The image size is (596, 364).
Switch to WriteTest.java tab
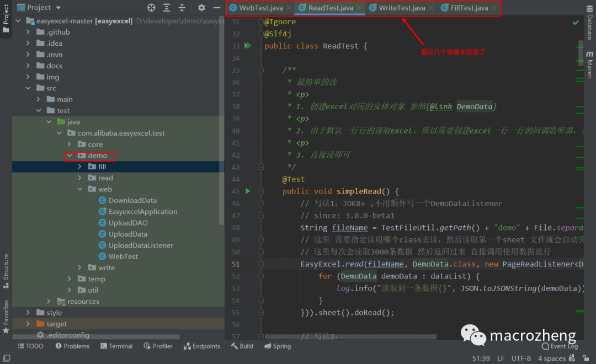(402, 8)
